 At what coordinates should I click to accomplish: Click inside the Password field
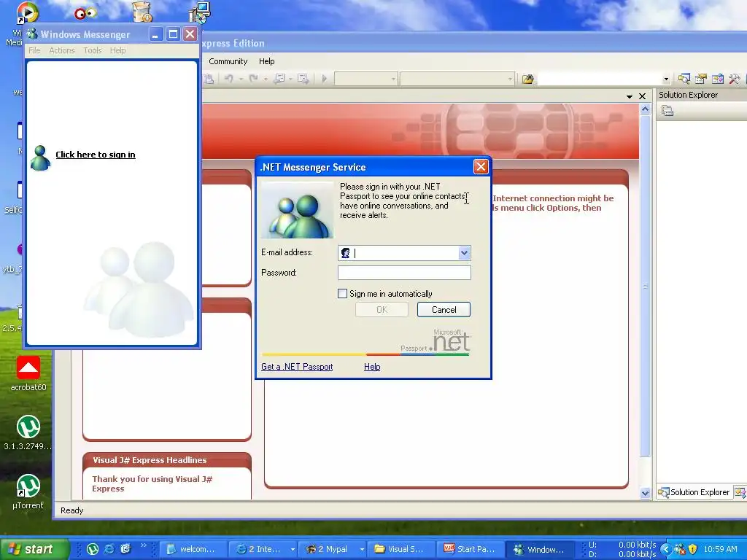404,273
